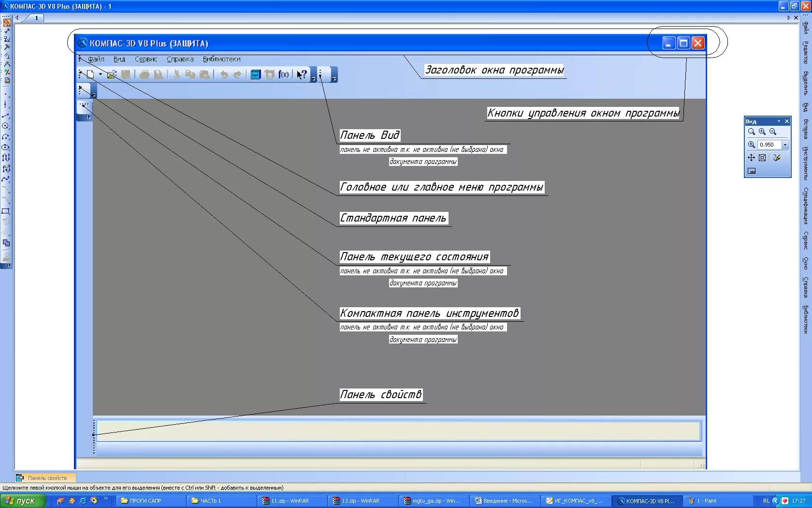Open the scale factor dropdown arrow
The image size is (812, 508).
[785, 145]
